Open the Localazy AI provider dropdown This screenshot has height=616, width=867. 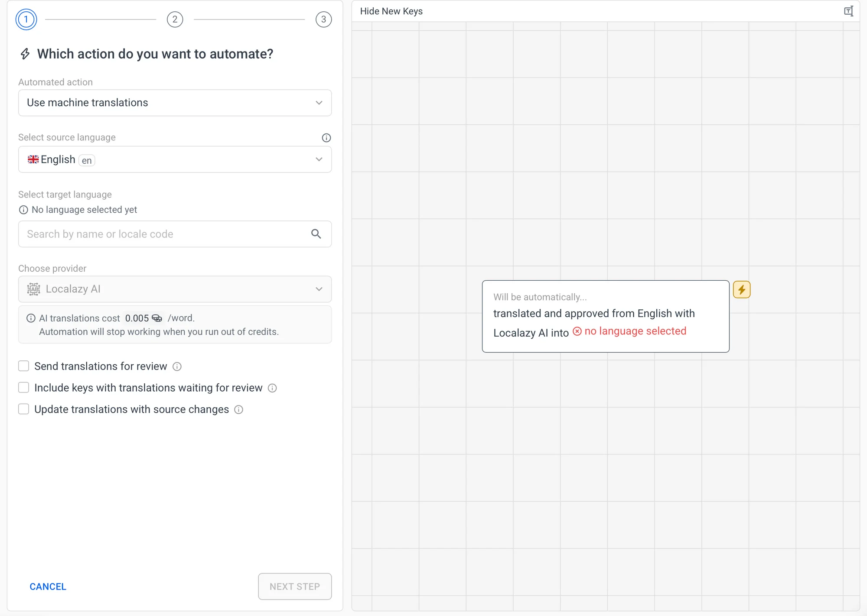point(175,289)
